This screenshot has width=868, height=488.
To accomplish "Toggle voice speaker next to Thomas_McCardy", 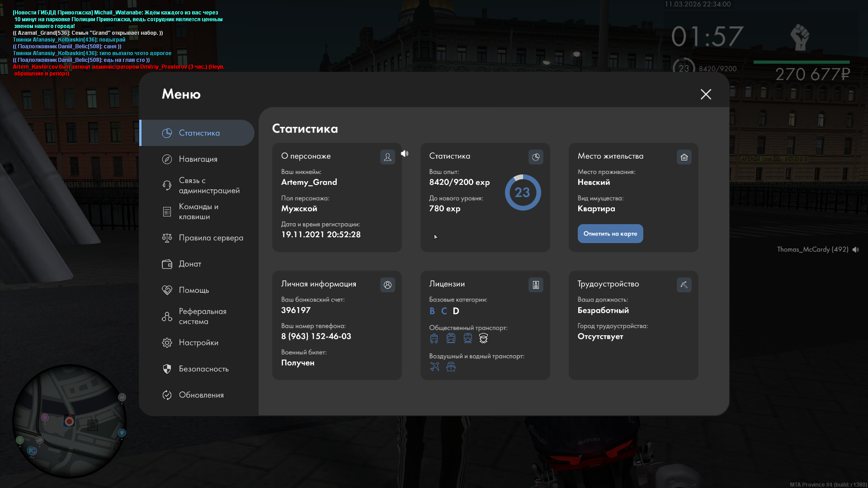I will [x=855, y=249].
